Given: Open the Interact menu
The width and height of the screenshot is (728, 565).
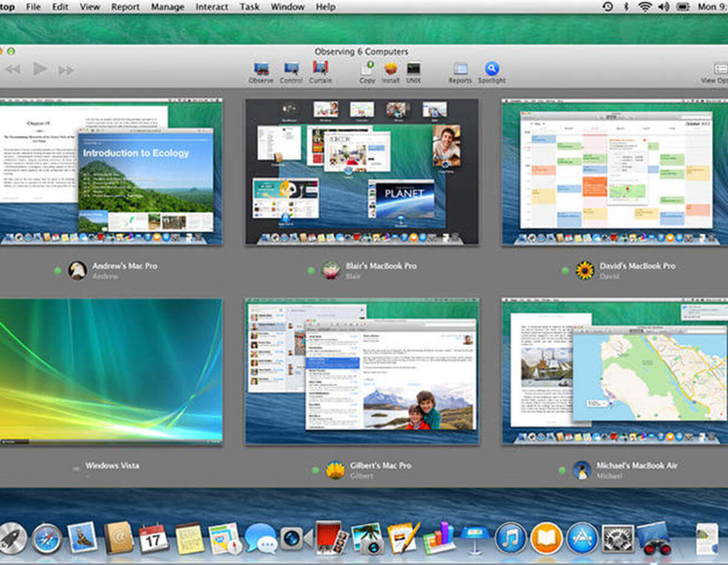Looking at the screenshot, I should point(212,7).
